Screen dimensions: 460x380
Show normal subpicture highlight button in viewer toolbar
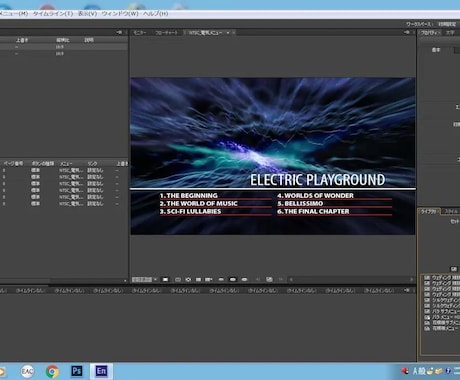[x=221, y=279]
